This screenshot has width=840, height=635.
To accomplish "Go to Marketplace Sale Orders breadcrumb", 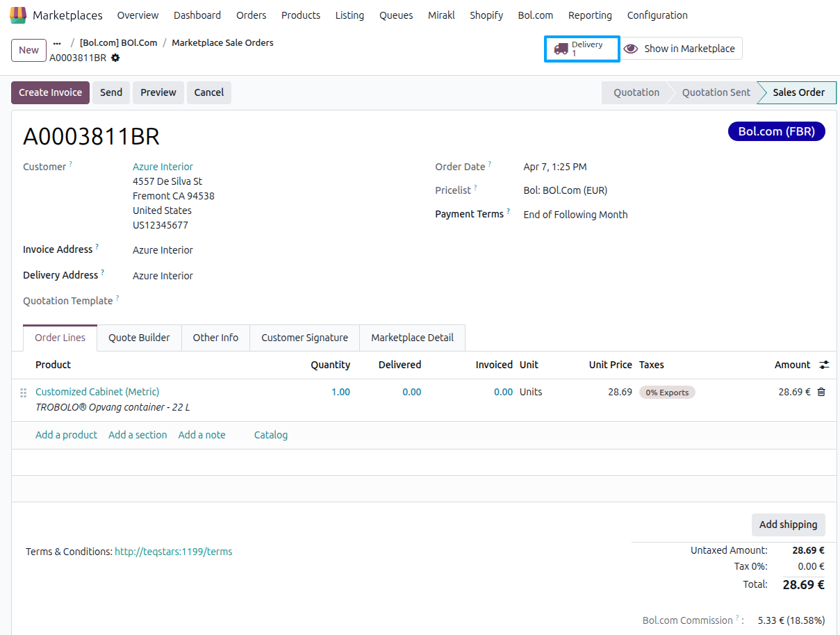I will [222, 42].
